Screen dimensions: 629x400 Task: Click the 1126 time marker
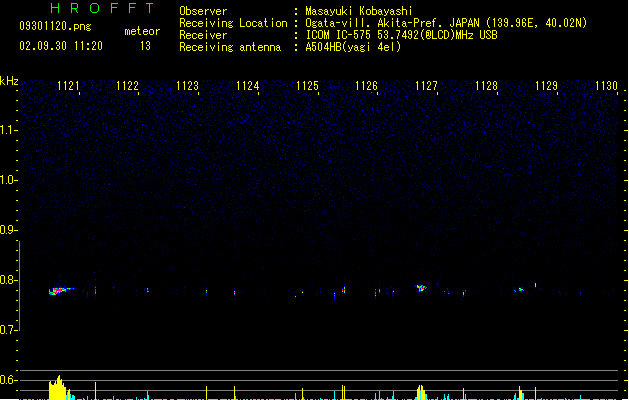coord(367,86)
